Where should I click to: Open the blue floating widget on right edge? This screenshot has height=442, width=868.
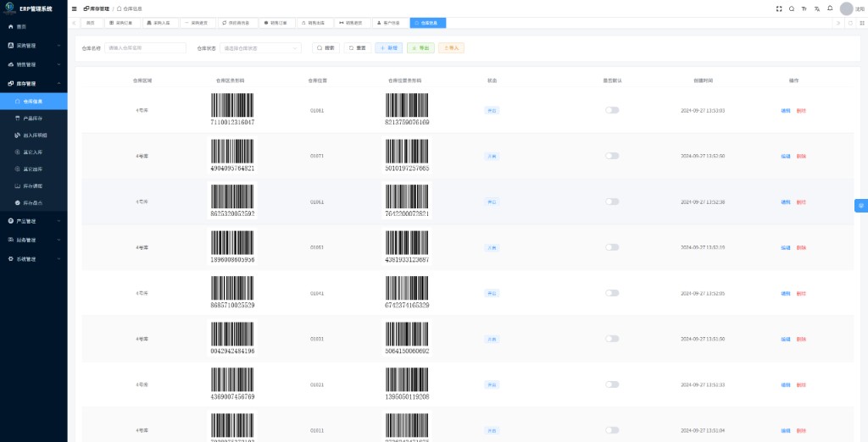pyautogui.click(x=861, y=206)
